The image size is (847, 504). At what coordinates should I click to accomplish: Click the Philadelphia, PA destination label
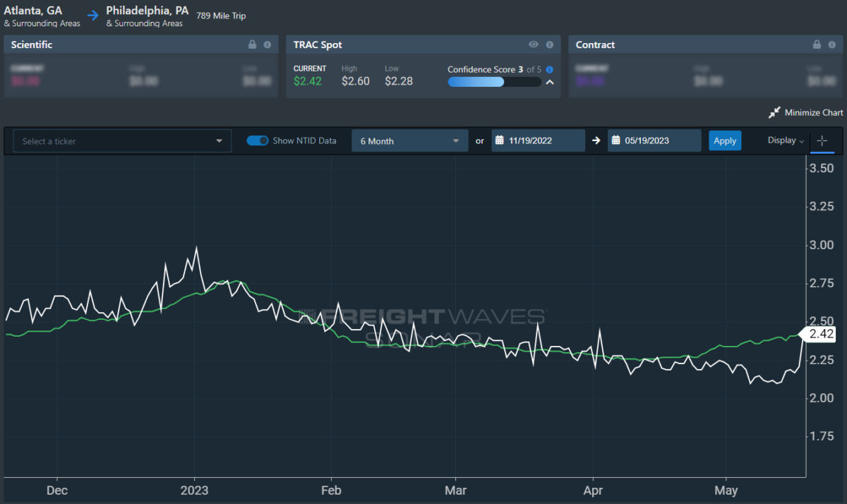tap(148, 11)
